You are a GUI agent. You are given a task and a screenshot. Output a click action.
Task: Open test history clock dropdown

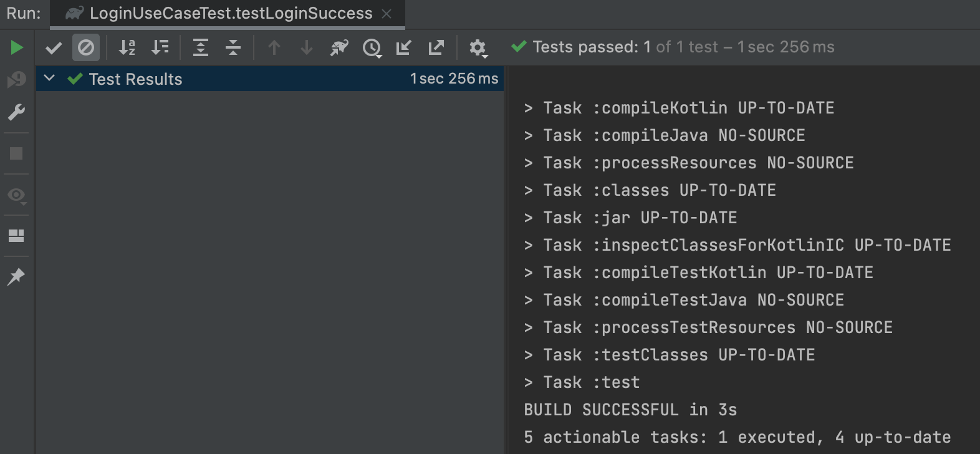tap(372, 47)
